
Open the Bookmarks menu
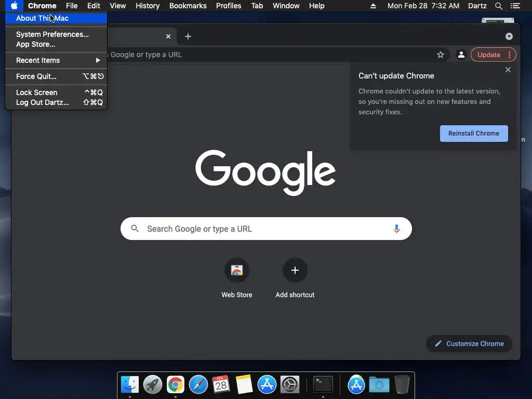[x=188, y=6]
